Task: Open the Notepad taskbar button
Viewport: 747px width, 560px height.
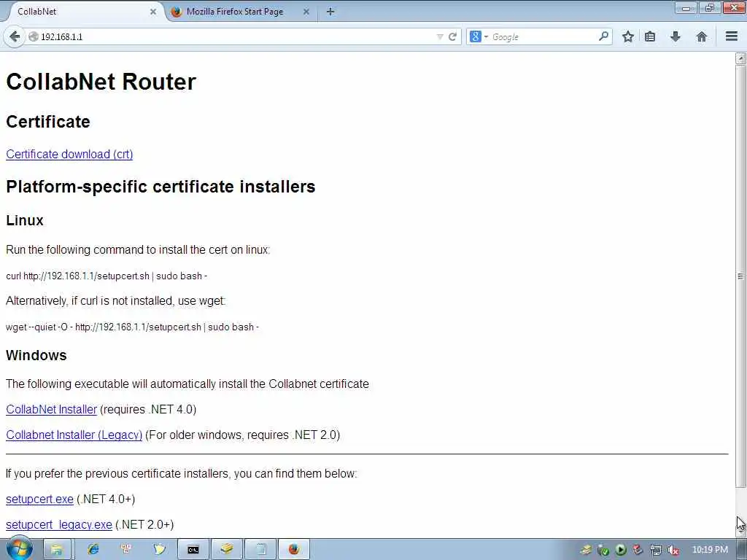Action: [260, 550]
